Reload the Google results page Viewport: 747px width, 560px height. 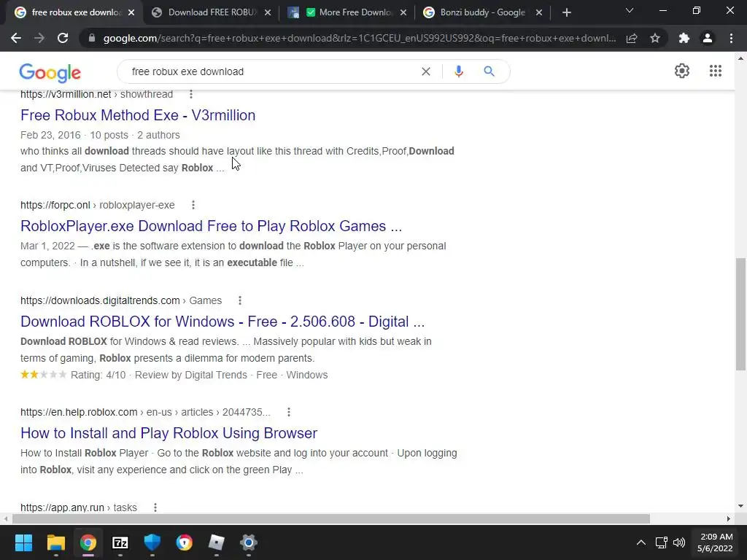[63, 38]
